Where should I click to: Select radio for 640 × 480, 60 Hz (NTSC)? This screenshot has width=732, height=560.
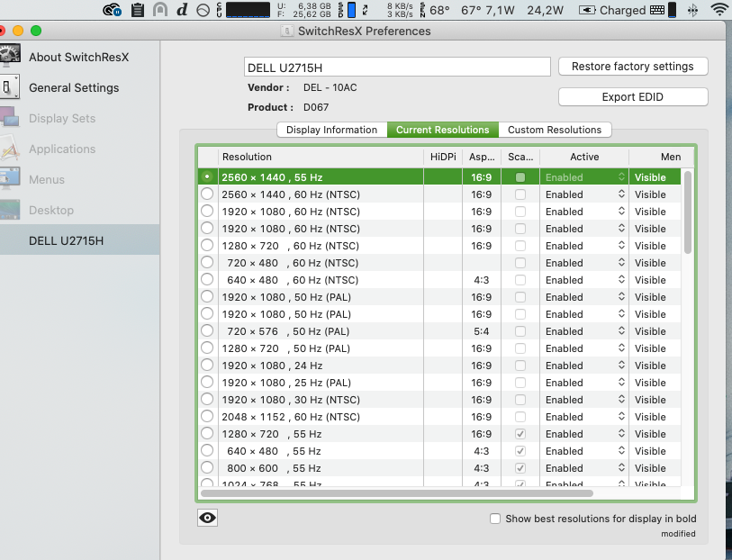coord(207,280)
